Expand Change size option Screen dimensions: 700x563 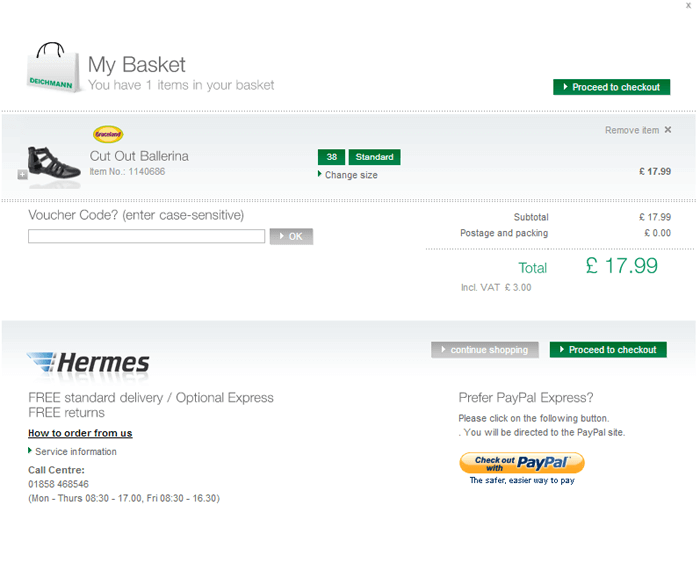click(x=351, y=175)
